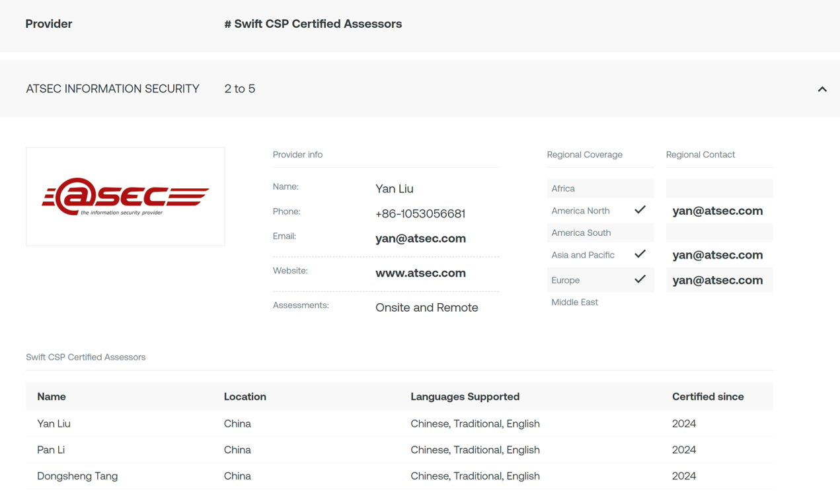The height and width of the screenshot is (504, 840).
Task: Click the atsec company logo
Action: pyautogui.click(x=125, y=196)
